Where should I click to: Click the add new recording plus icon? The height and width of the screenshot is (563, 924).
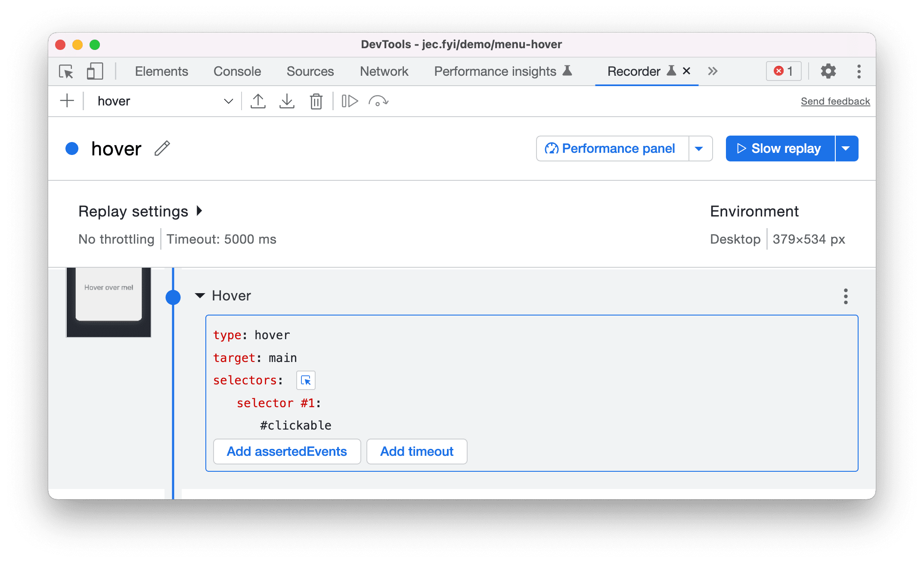(67, 100)
